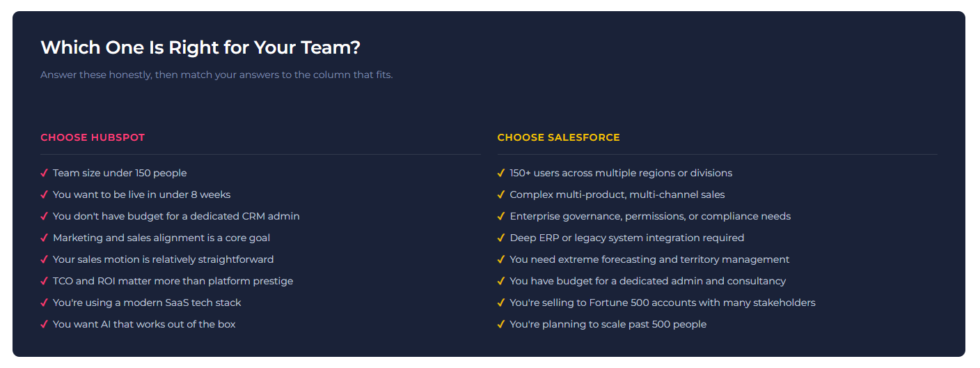980x368 pixels.
Task: Click the yellow checkmark next to 'scale past 500 people'
Action: tap(500, 324)
